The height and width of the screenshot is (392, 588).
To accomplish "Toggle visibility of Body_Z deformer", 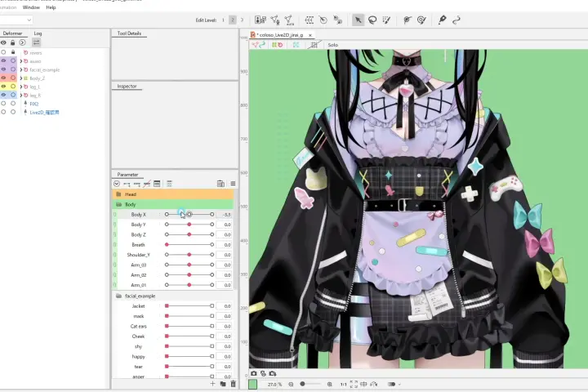I will pyautogui.click(x=3, y=78).
